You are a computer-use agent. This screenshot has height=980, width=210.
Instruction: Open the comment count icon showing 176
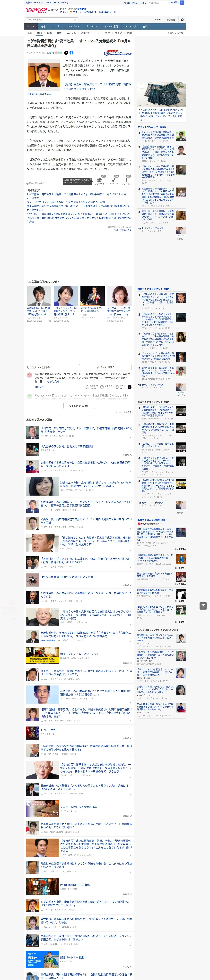point(51,53)
